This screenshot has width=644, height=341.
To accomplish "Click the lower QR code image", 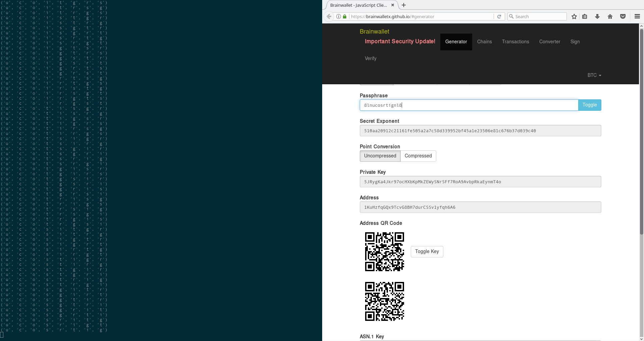I will click(385, 301).
